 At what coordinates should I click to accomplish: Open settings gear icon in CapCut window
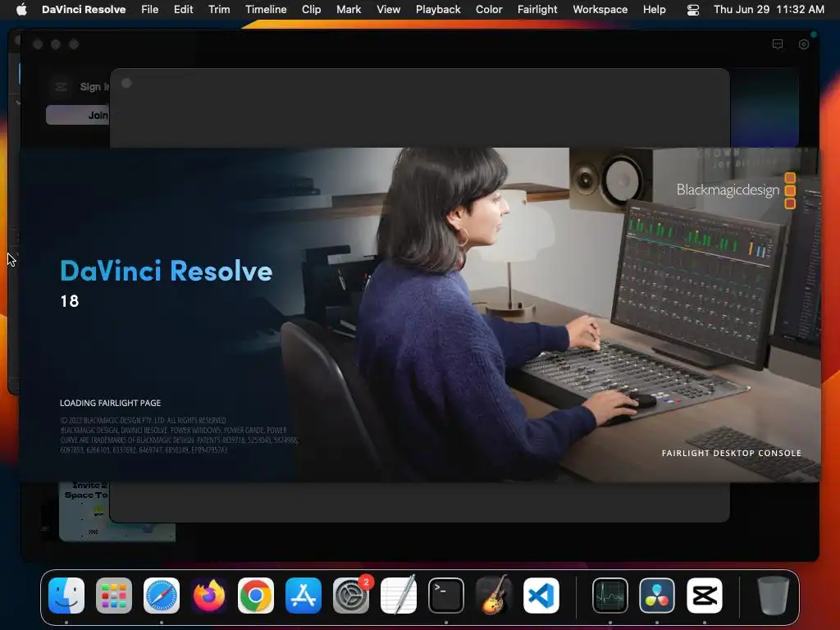coord(804,44)
